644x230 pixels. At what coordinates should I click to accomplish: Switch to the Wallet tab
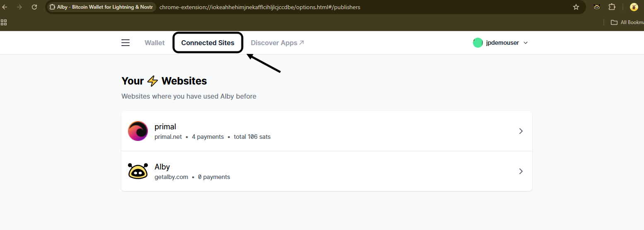pyautogui.click(x=154, y=43)
